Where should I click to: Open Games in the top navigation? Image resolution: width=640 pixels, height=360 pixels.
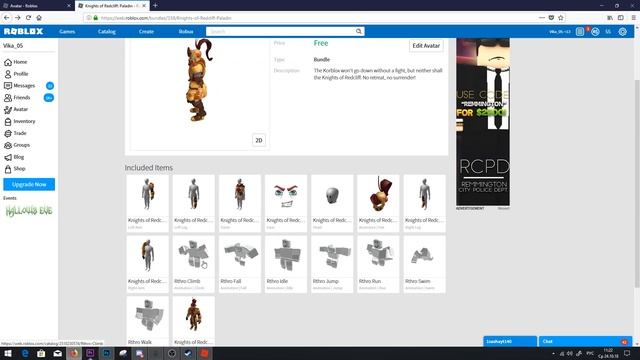tap(67, 31)
